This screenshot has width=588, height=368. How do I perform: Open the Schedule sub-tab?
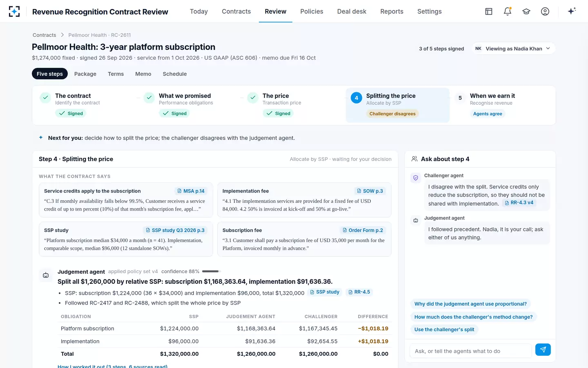(x=175, y=74)
